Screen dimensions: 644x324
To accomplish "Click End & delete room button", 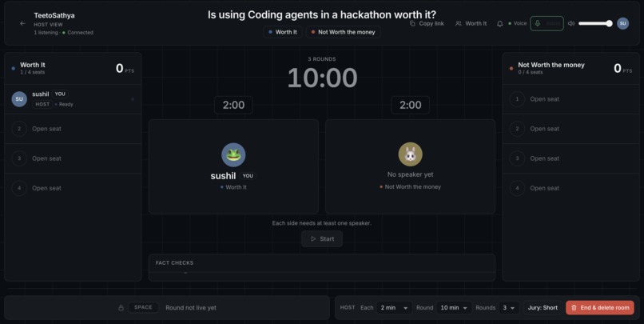I will pos(599,307).
